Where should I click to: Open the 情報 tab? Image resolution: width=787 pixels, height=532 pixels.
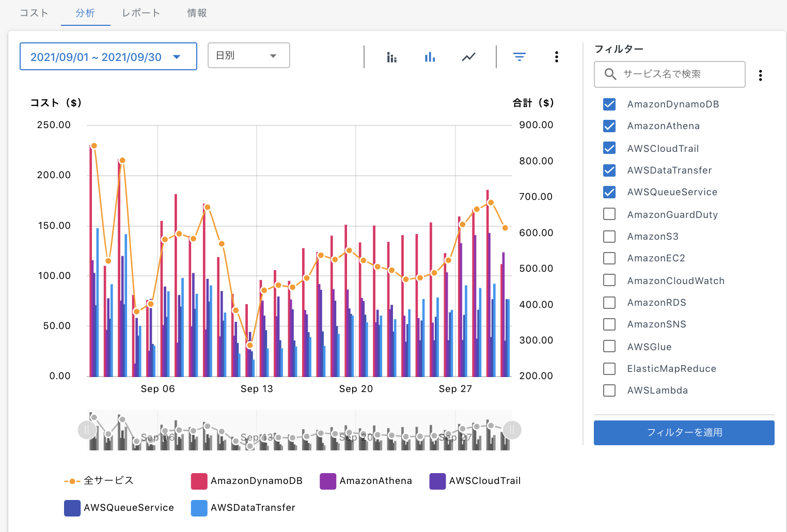tap(197, 13)
